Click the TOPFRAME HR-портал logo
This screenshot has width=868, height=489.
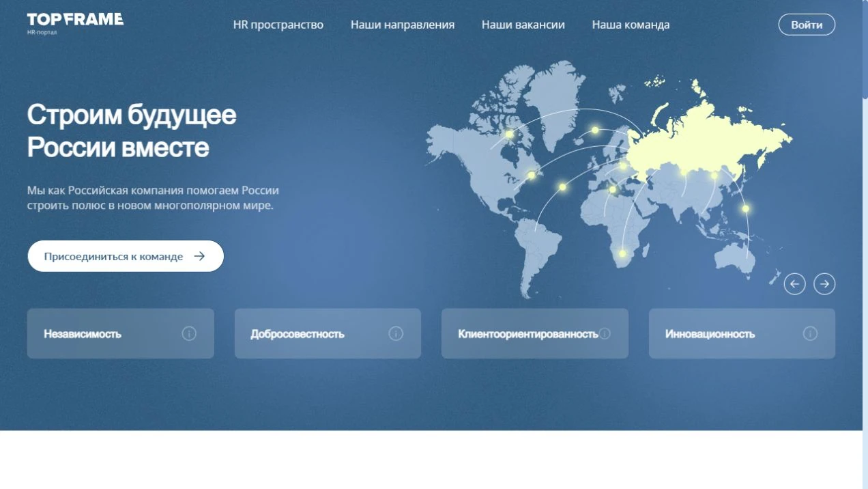point(75,23)
